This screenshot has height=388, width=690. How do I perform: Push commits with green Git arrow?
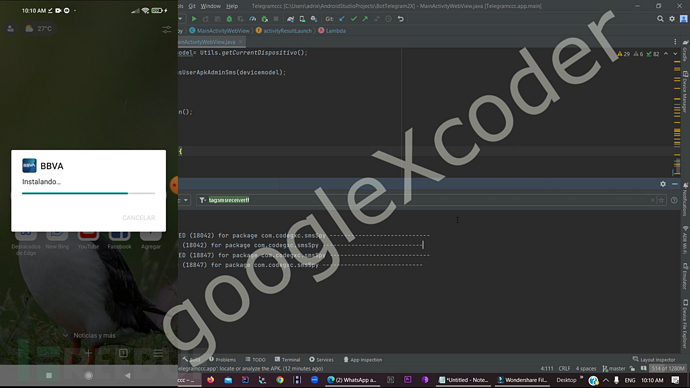(x=365, y=19)
